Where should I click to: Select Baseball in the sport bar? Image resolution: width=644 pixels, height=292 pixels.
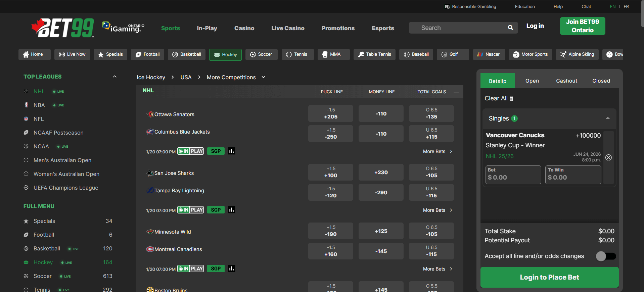416,54
